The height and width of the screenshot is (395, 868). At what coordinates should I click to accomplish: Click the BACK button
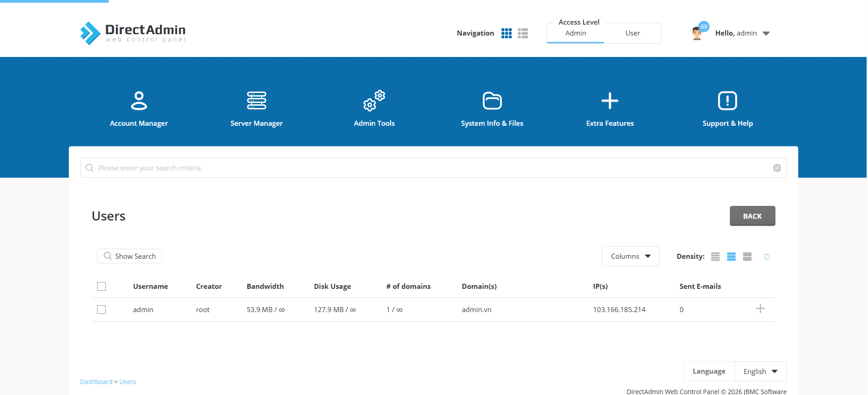752,216
